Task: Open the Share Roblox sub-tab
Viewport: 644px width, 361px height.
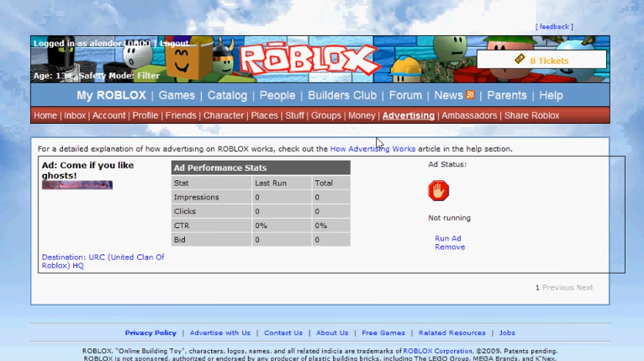Action: (532, 115)
